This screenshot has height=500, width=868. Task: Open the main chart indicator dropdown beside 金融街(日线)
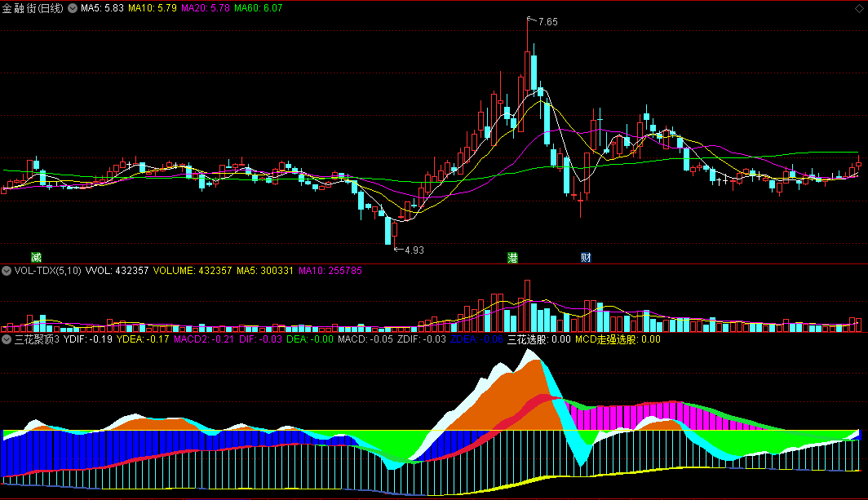coord(73,8)
